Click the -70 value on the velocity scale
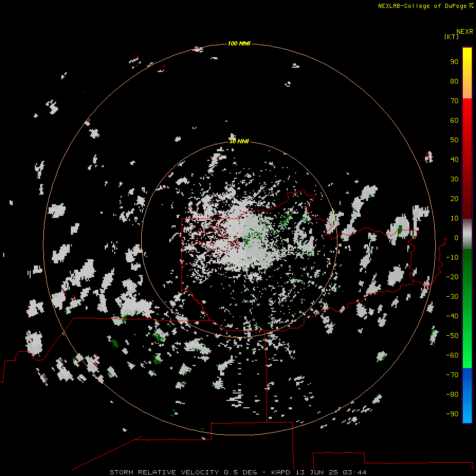Viewport: 476px width, 476px height. tap(452, 375)
